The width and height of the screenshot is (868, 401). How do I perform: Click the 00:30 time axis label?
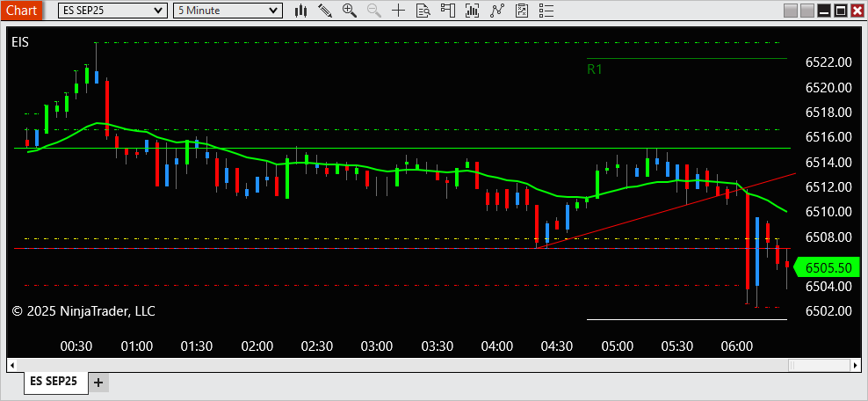(x=76, y=346)
